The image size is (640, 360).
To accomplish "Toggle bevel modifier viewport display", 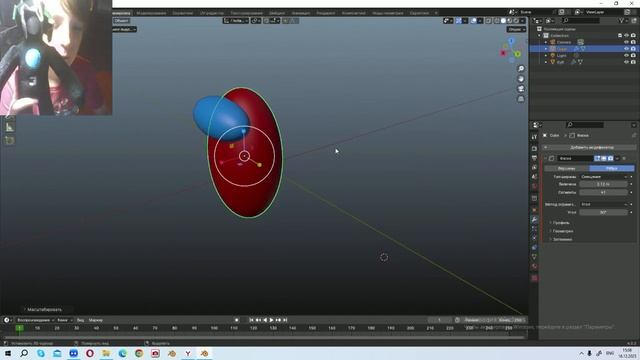I will pyautogui.click(x=604, y=158).
